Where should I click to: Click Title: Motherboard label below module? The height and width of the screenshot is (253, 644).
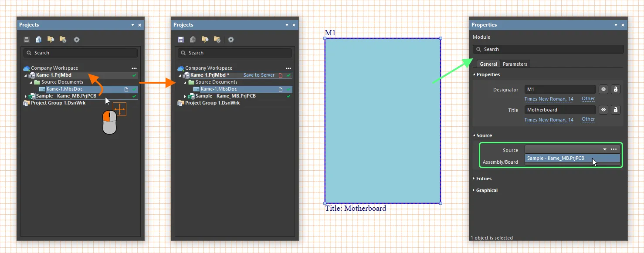click(x=356, y=208)
